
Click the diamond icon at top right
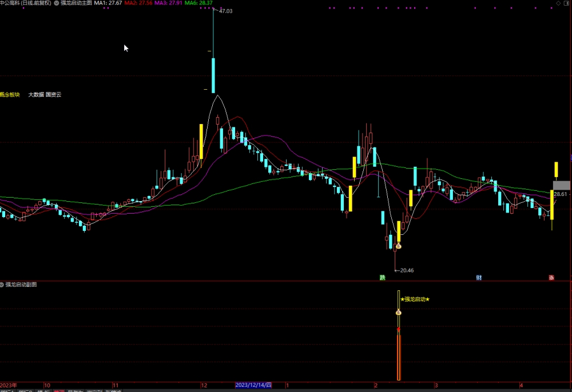tap(558, 3)
